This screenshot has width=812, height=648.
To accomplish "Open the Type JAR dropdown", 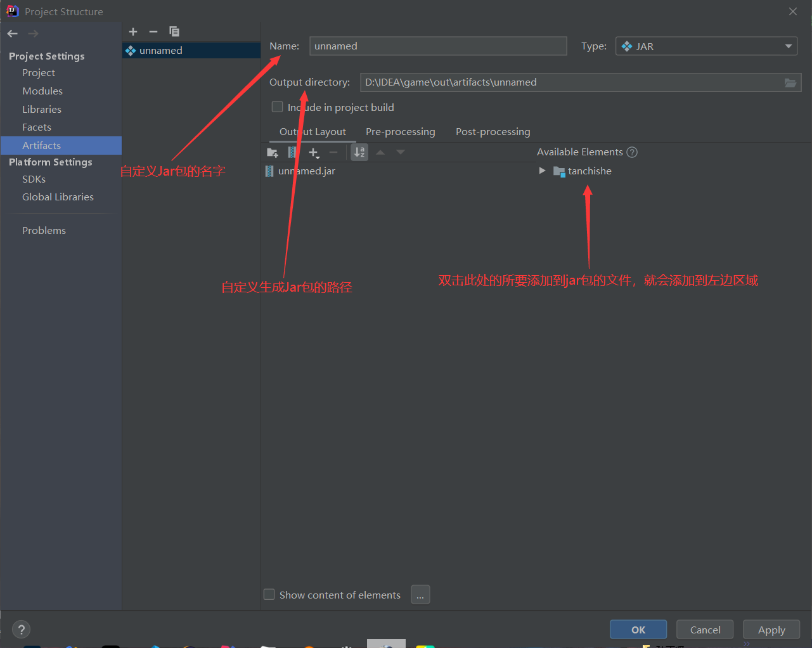I will coord(706,46).
